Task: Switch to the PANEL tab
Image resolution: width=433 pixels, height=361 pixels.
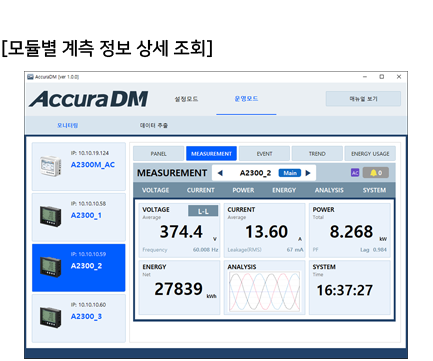Action: 158,154
